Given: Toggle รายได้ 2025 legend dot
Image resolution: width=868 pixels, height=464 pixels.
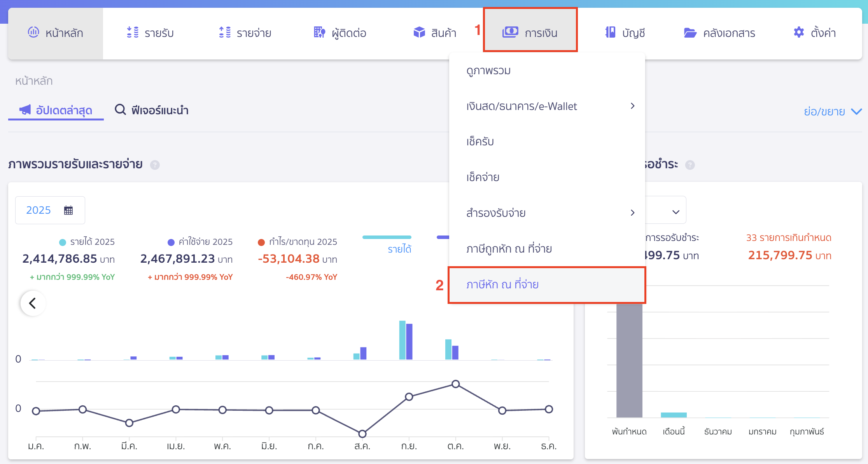Looking at the screenshot, I should [63, 242].
